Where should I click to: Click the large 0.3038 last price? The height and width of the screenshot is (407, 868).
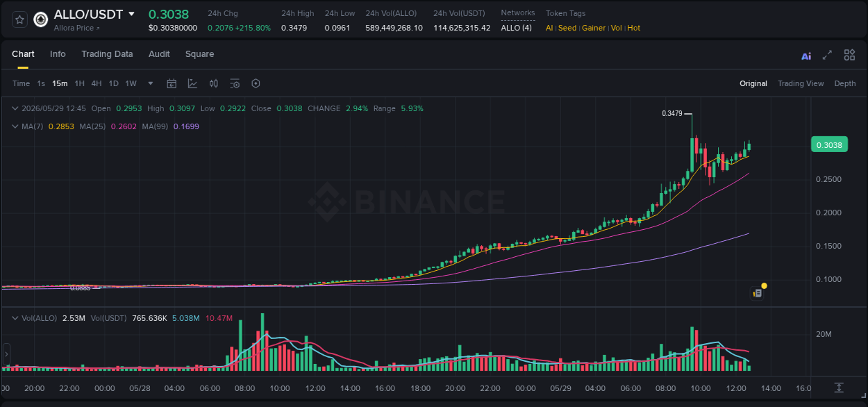(169, 14)
